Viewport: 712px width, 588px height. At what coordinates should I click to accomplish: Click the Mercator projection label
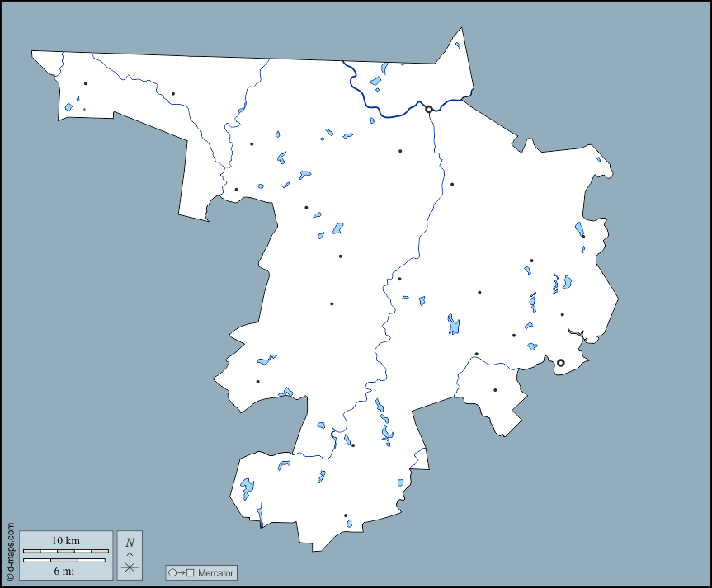216,573
